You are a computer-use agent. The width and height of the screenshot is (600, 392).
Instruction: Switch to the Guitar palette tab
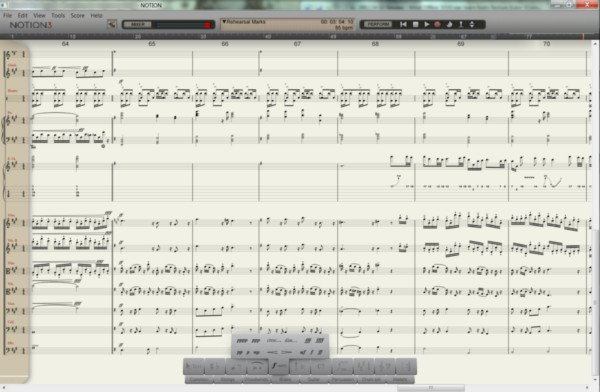pyautogui.click(x=314, y=379)
